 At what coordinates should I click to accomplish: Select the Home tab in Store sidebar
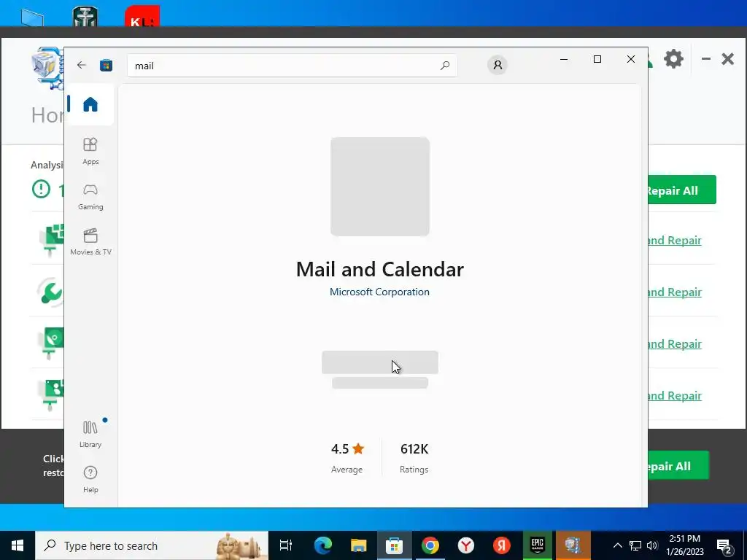pos(90,104)
